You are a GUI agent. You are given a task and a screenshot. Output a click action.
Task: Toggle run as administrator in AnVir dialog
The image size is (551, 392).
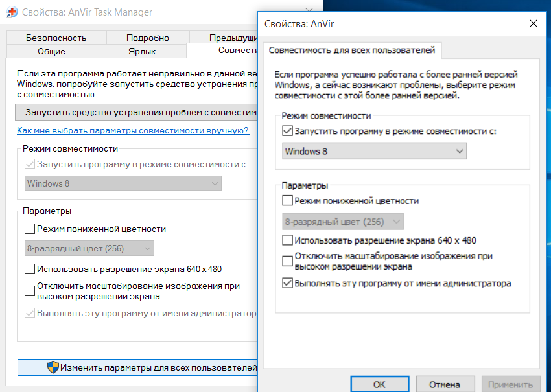pyautogui.click(x=288, y=283)
